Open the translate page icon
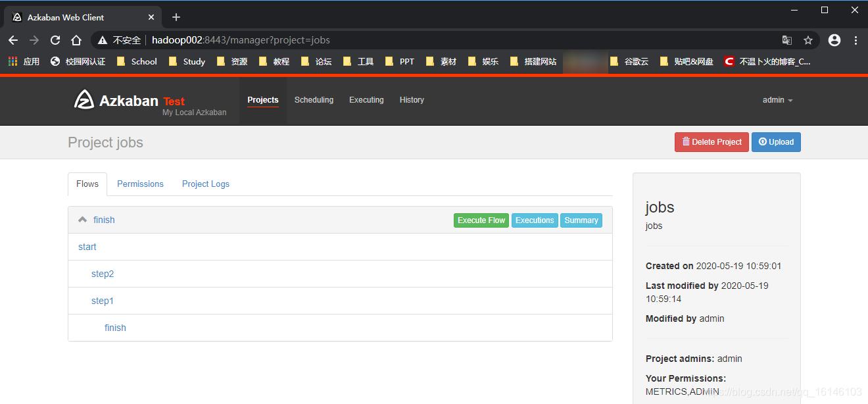The height and width of the screenshot is (404, 868). pos(787,40)
